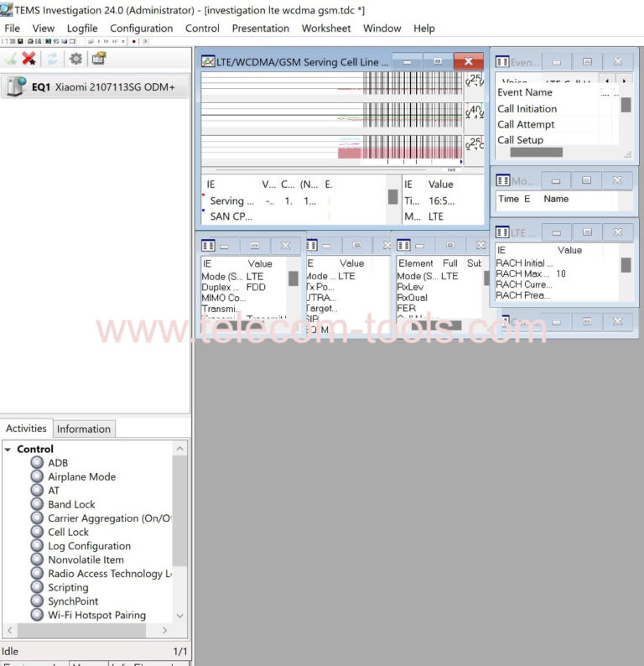Screen dimensions: 644x666
Task: Click the Band Lock activity icon
Action: (x=37, y=504)
